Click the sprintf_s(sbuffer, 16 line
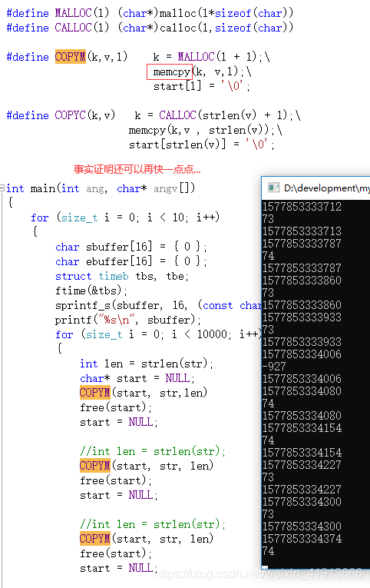Screen dimensions: 370x588 pyautogui.click(x=158, y=305)
